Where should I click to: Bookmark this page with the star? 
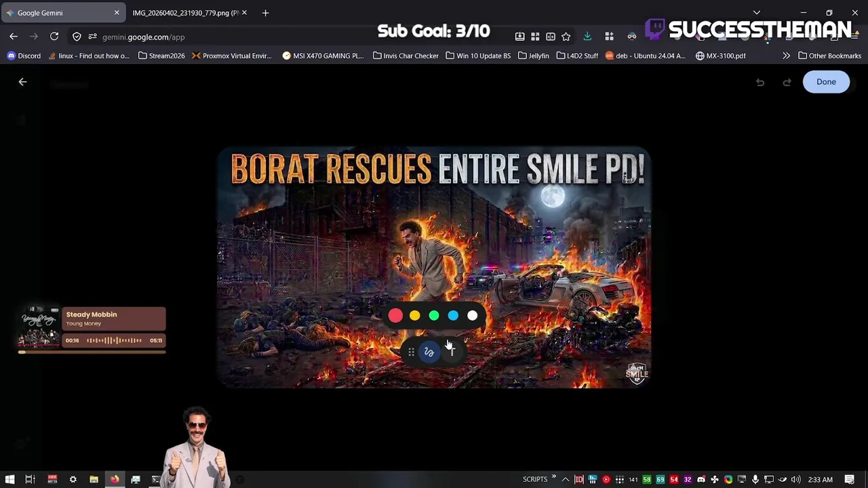(566, 37)
